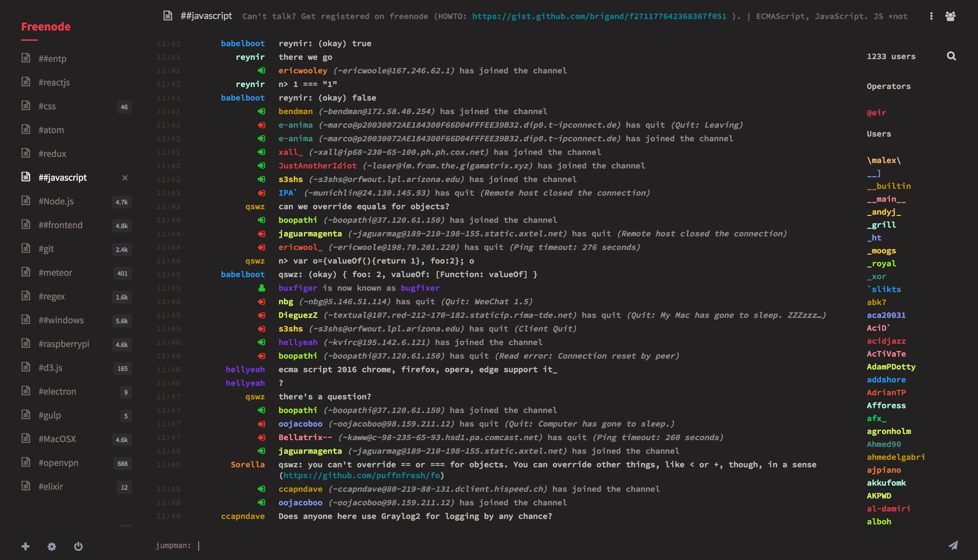Screen dimensions: 978x560
Task: Click user agronholm in the list
Action: pyautogui.click(x=889, y=431)
